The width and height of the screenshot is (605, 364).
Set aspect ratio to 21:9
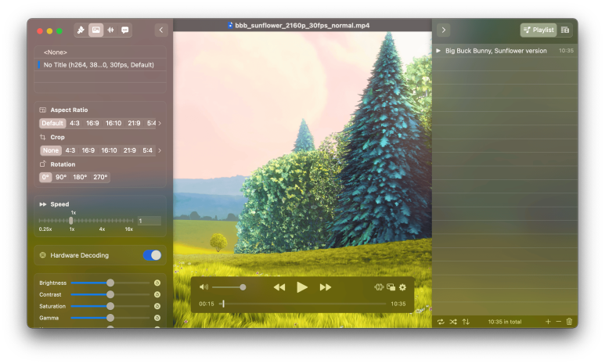(135, 123)
